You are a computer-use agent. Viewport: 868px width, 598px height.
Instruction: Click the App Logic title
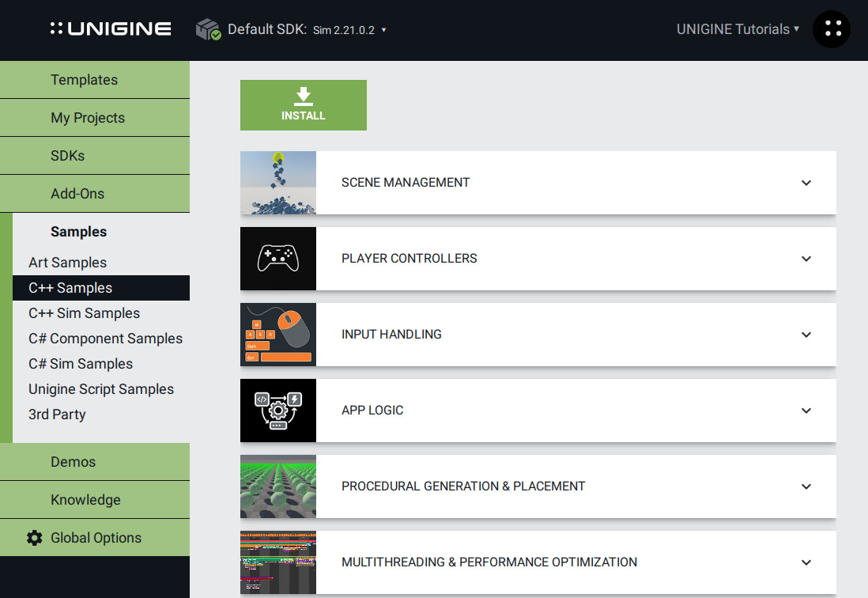pos(372,411)
